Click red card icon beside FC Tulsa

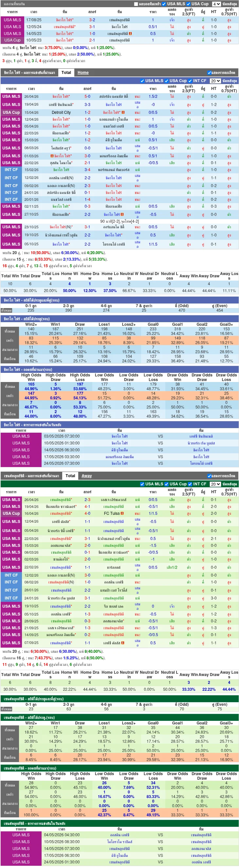point(122,513)
